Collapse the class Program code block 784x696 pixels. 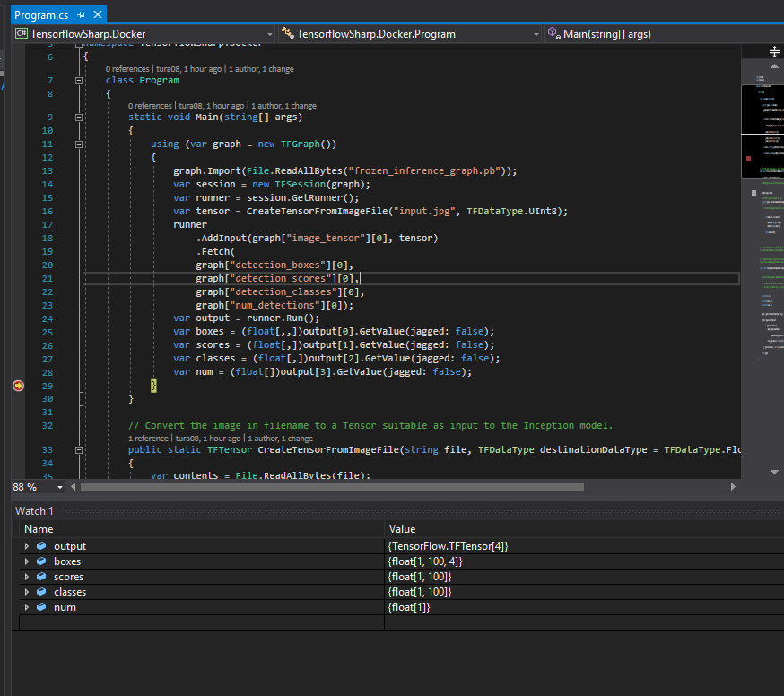(x=79, y=81)
